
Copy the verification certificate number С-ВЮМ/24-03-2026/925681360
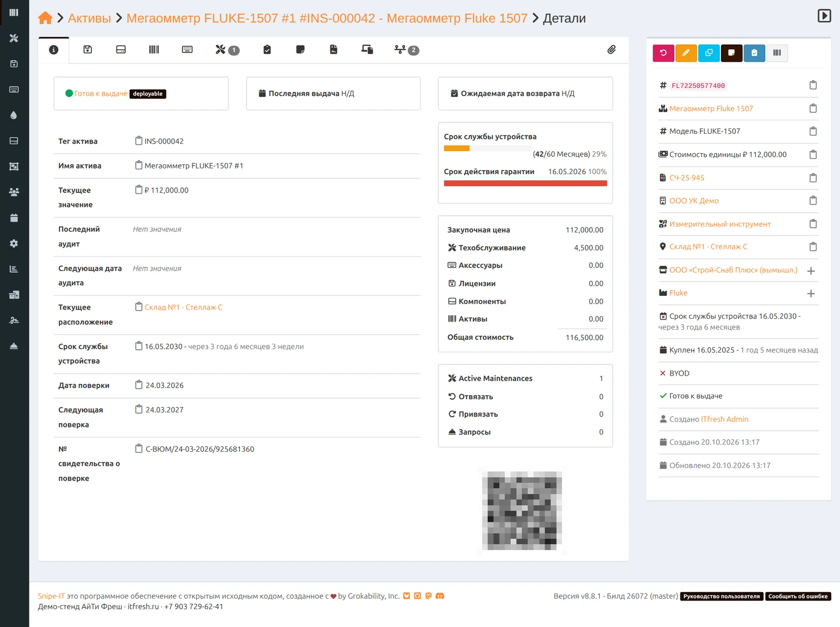pyautogui.click(x=139, y=449)
